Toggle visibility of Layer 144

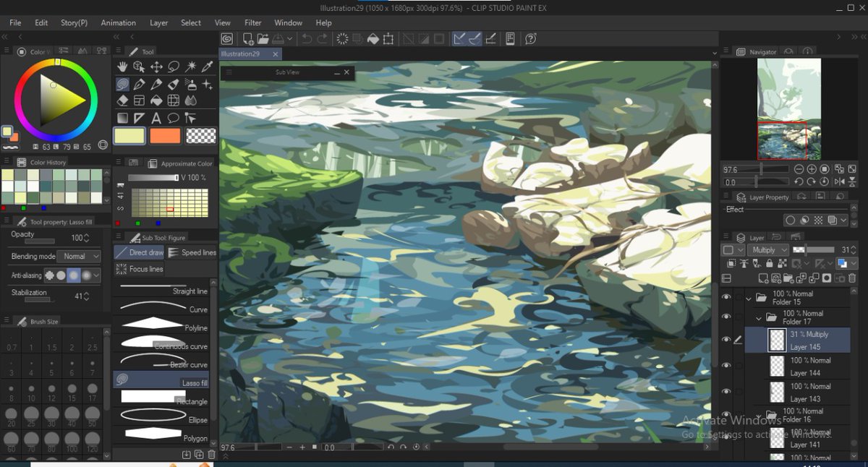(x=726, y=366)
